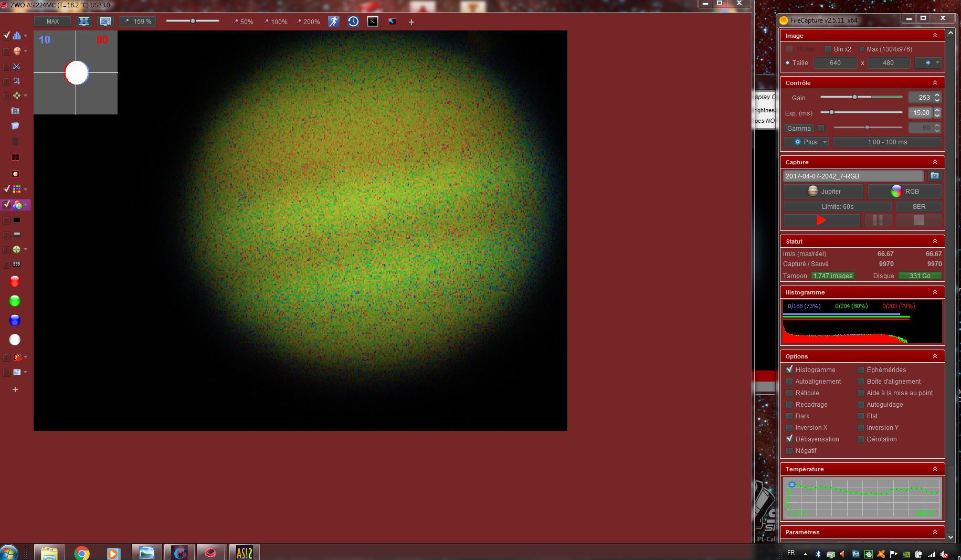Screen dimensions: 961x560
Task: Click the Limite: 60s button
Action: (x=838, y=207)
